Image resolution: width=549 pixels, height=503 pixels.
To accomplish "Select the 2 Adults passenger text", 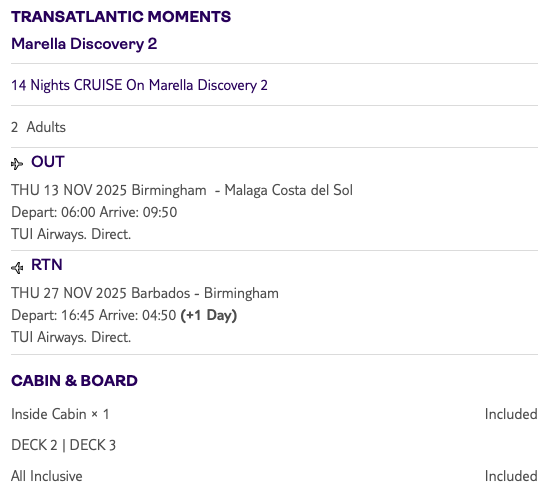I will click(38, 127).
